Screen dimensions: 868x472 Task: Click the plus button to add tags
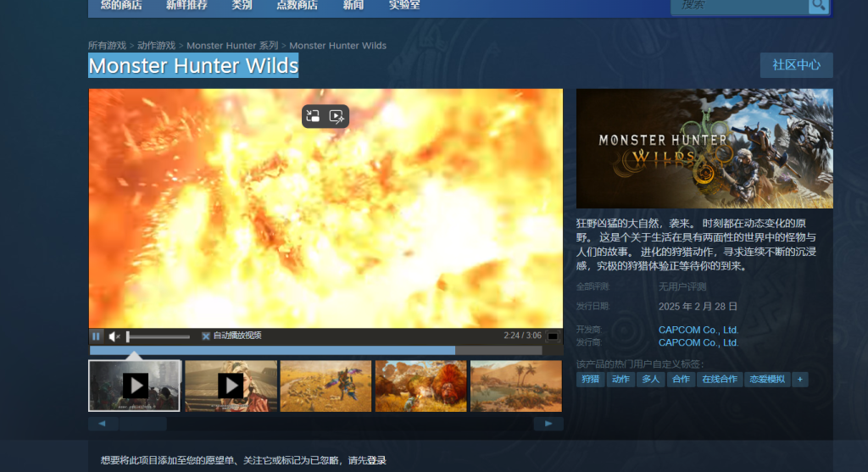[x=800, y=379]
